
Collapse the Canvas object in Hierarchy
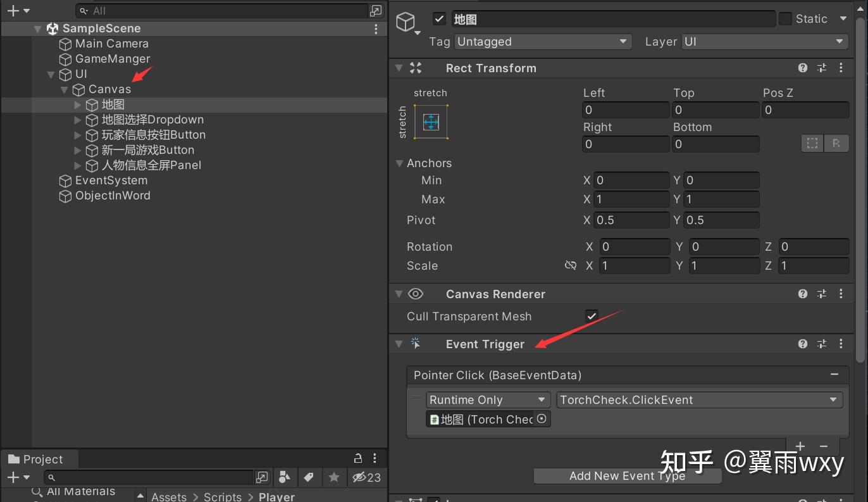(x=64, y=89)
